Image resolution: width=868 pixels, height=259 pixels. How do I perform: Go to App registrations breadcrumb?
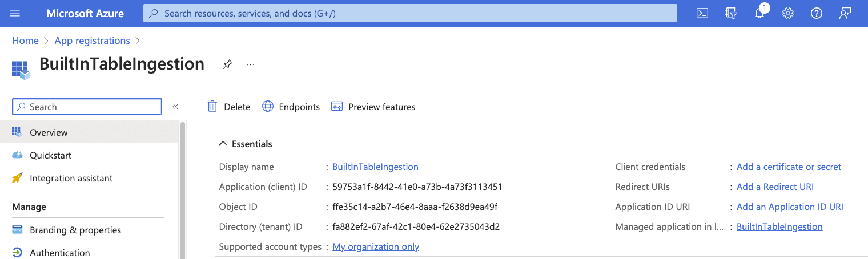click(x=92, y=41)
